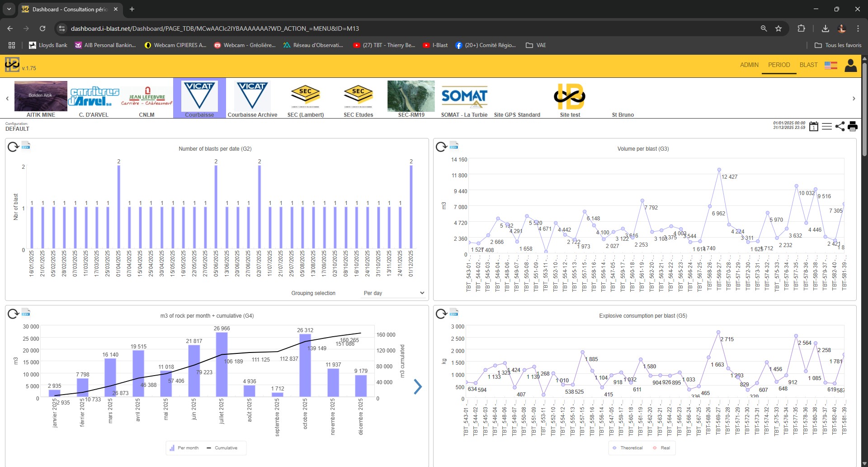
Task: Toggle the Real series in G5 legend
Action: pyautogui.click(x=661, y=448)
